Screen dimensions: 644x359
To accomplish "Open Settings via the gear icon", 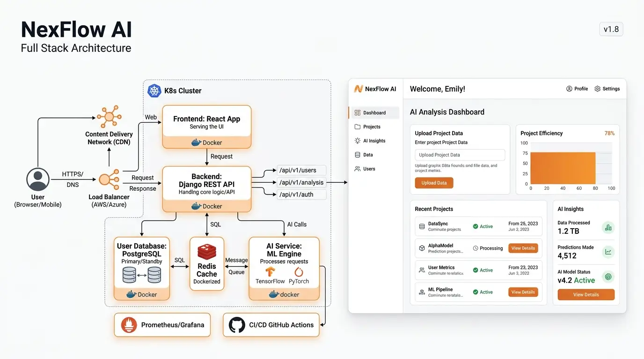I will pyautogui.click(x=597, y=89).
